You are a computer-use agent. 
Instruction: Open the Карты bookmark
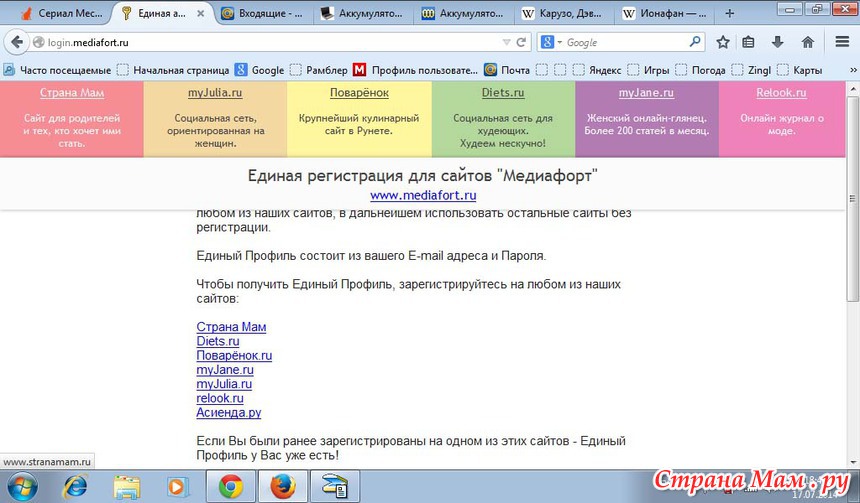[800, 70]
